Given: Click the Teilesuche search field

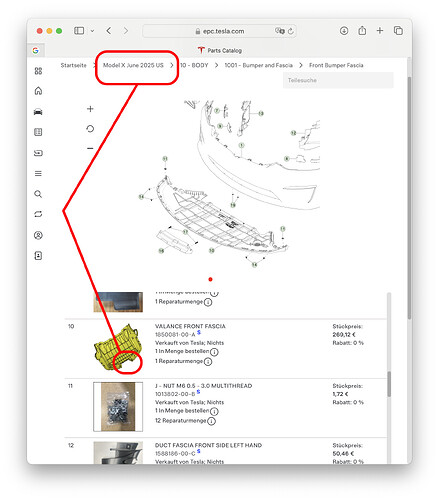Looking at the screenshot, I should coord(338,80).
